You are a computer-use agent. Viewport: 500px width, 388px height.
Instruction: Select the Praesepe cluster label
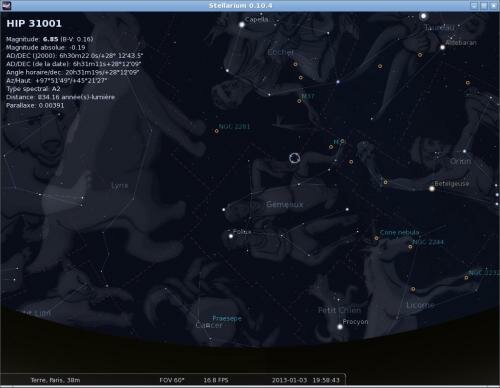click(227, 318)
